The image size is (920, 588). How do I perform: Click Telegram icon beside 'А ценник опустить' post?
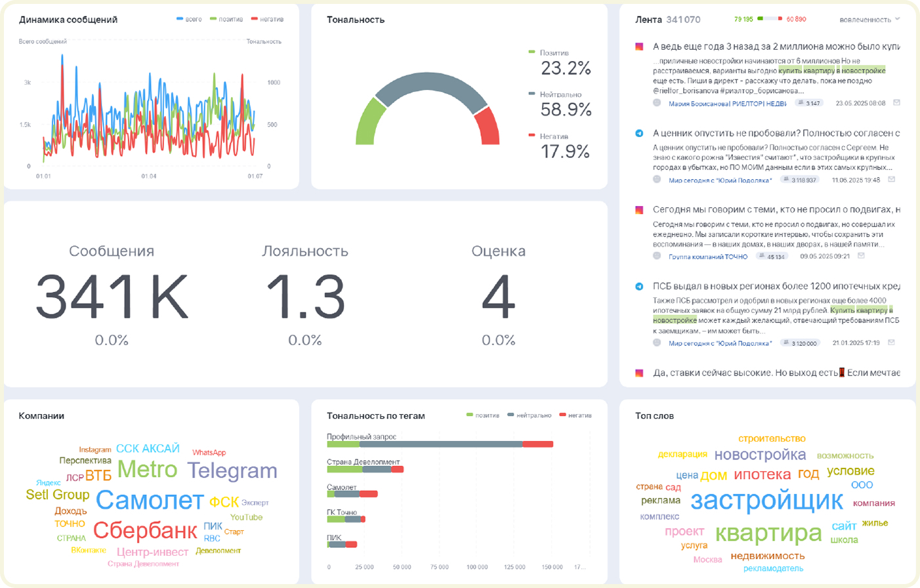coord(639,133)
